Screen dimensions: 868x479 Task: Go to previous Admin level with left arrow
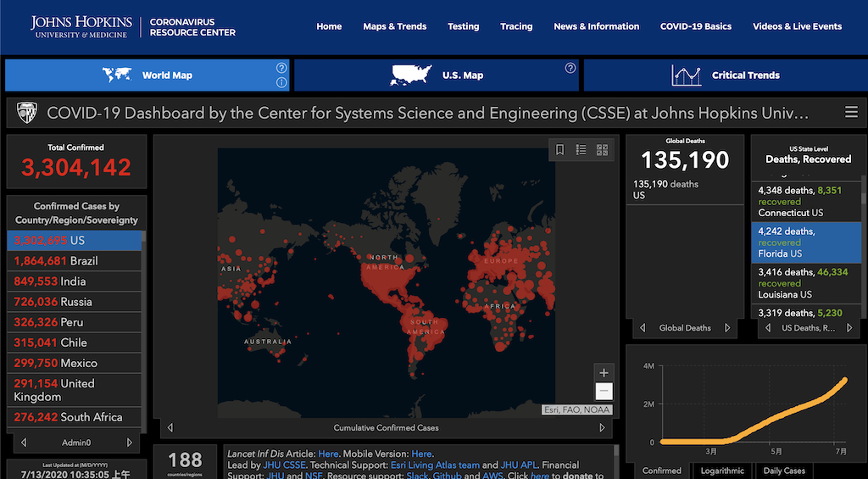click(x=23, y=443)
